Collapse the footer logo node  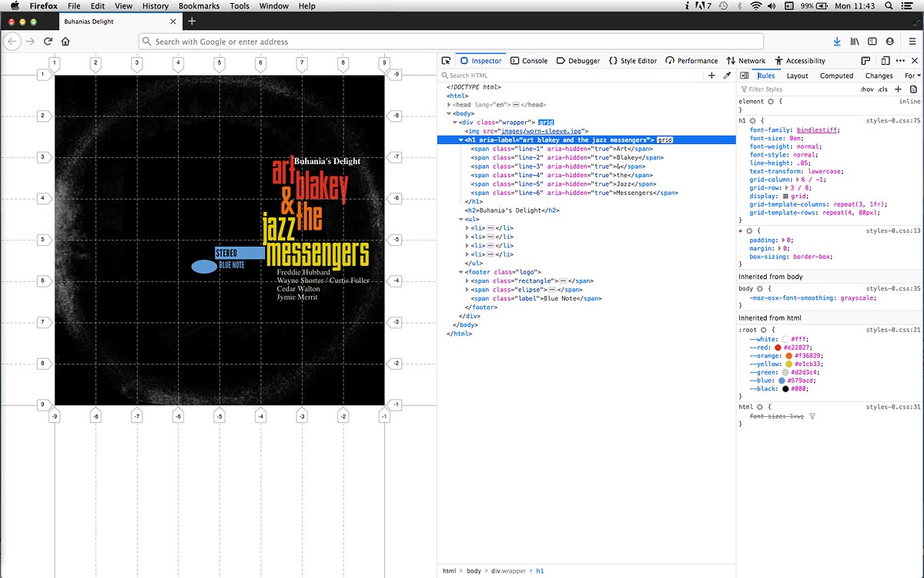click(460, 271)
